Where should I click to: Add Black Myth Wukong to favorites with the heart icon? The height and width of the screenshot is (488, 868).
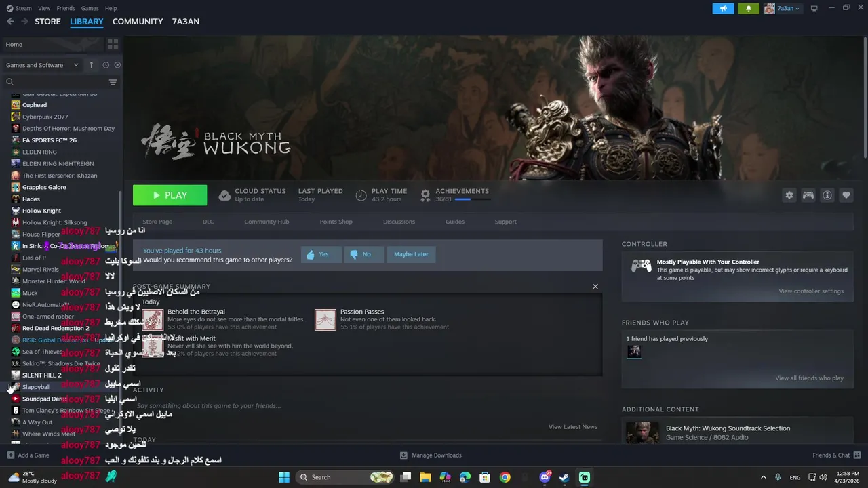click(846, 195)
